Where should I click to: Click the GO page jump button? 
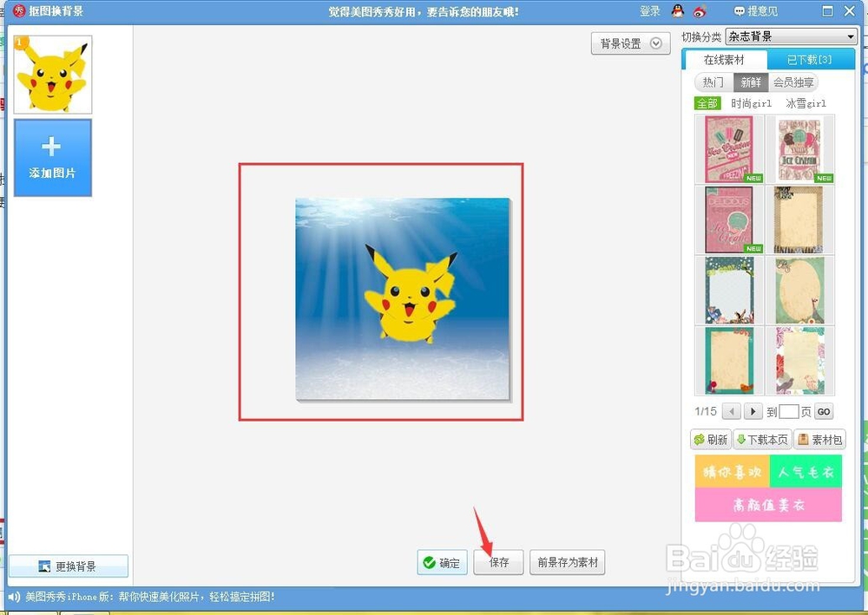point(824,411)
